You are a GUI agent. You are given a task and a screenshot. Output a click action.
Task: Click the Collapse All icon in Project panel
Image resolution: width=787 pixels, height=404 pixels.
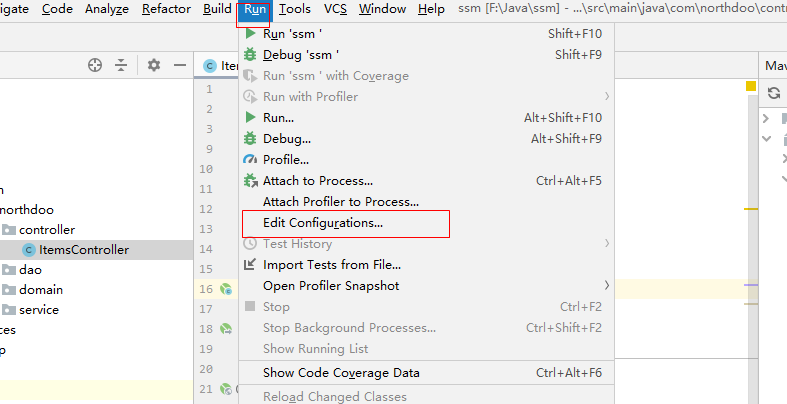pos(121,65)
